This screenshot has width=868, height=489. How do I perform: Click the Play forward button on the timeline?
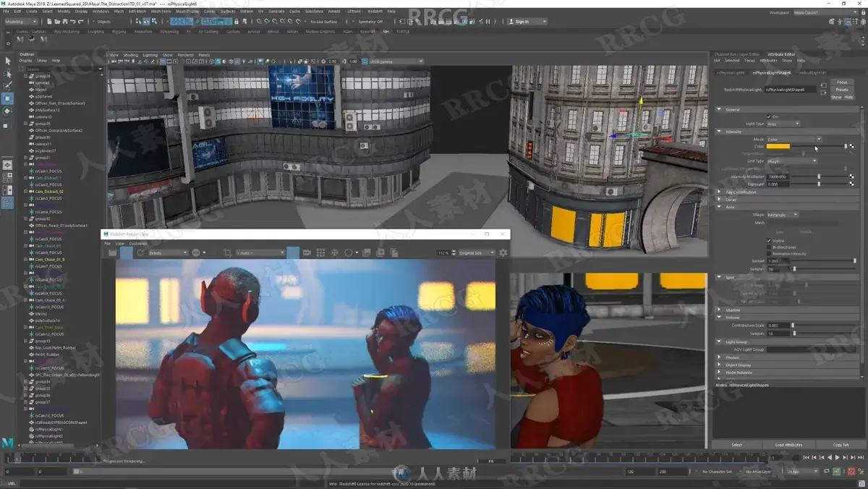(837, 457)
